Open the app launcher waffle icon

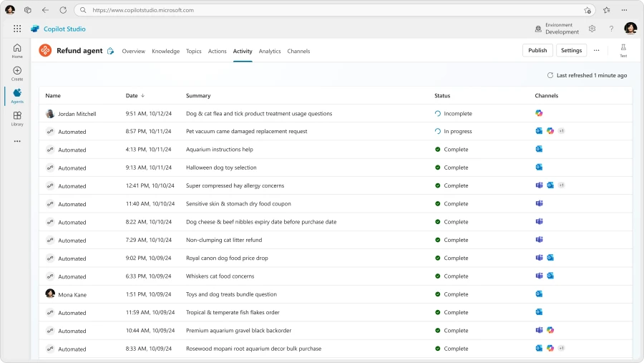point(17,29)
